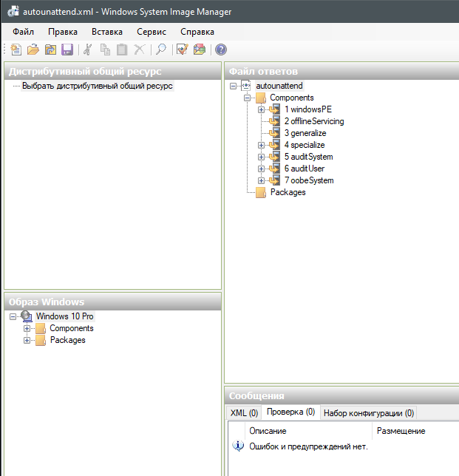Expand the 6 auditUser node
This screenshot has height=476, width=459.
261,169
